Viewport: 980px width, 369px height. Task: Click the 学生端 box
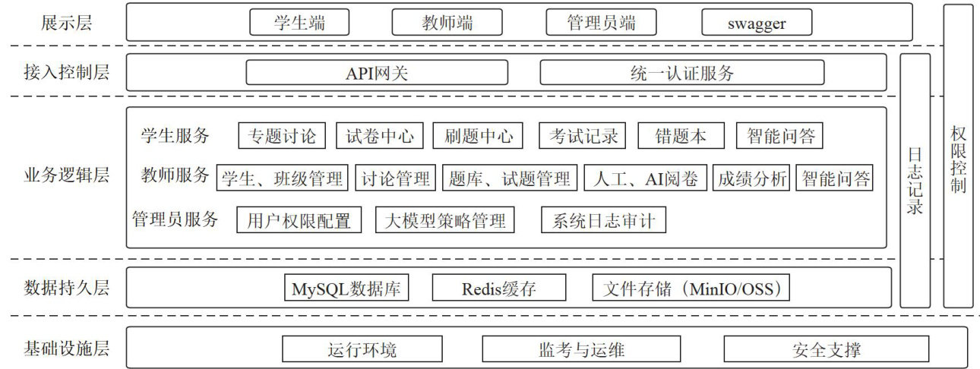click(299, 23)
